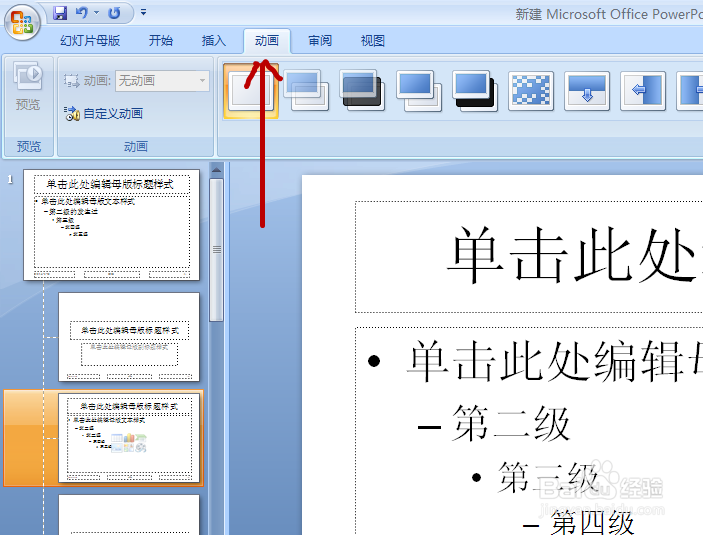Customize the Quick Access Toolbar dropdown
The image size is (703, 535).
click(x=143, y=13)
